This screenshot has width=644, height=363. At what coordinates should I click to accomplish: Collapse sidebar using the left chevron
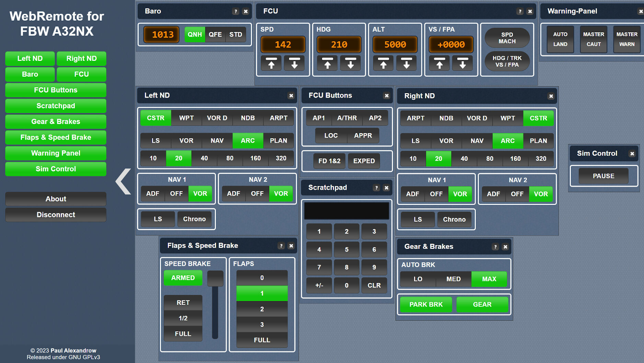123,181
